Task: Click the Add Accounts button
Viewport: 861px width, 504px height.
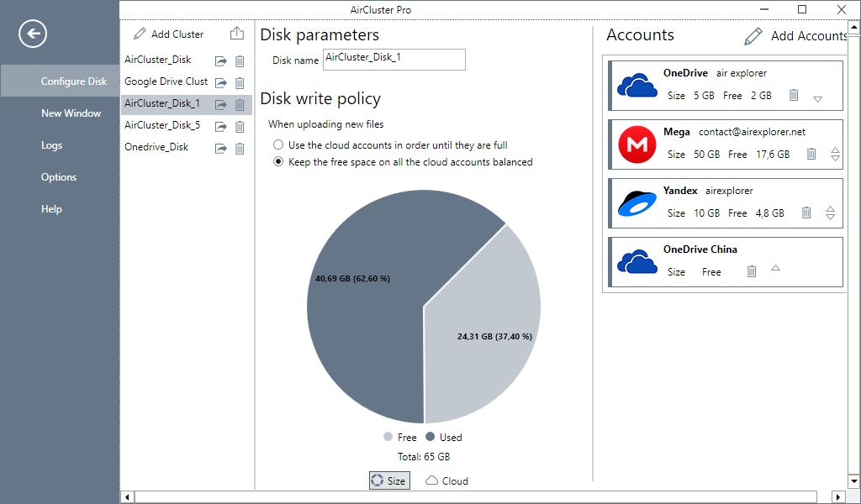Action: (796, 36)
